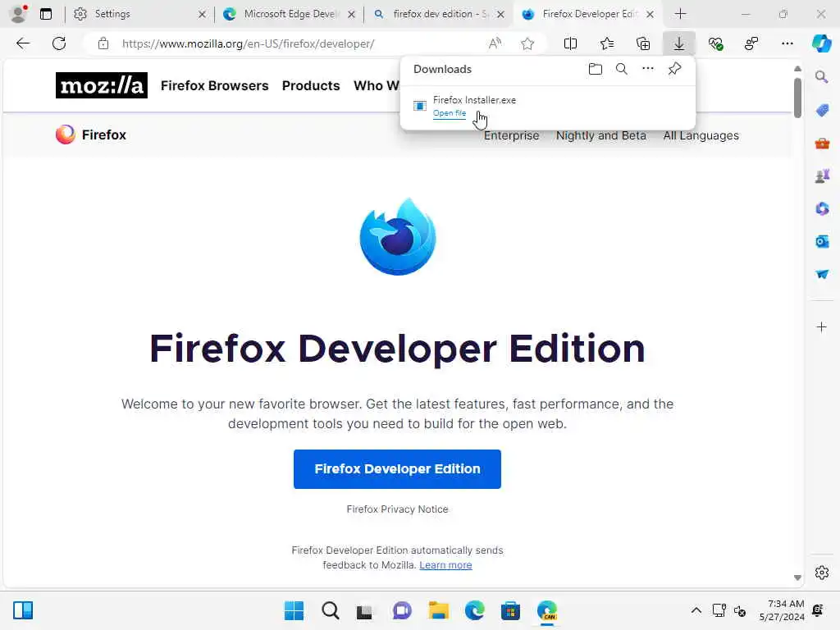Show hidden system tray icons chevron
This screenshot has height=630, width=840.
coord(696,610)
